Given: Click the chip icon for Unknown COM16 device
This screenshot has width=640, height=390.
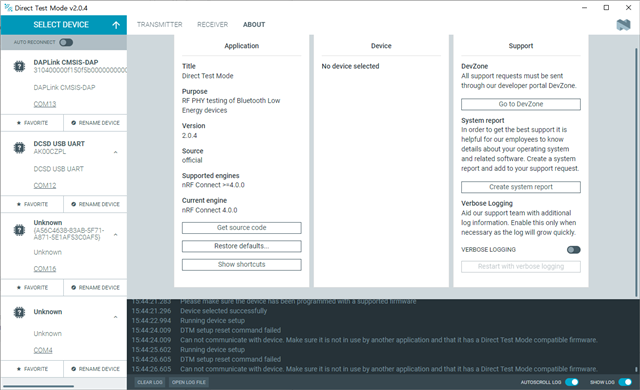Looking at the screenshot, I should point(19,230).
